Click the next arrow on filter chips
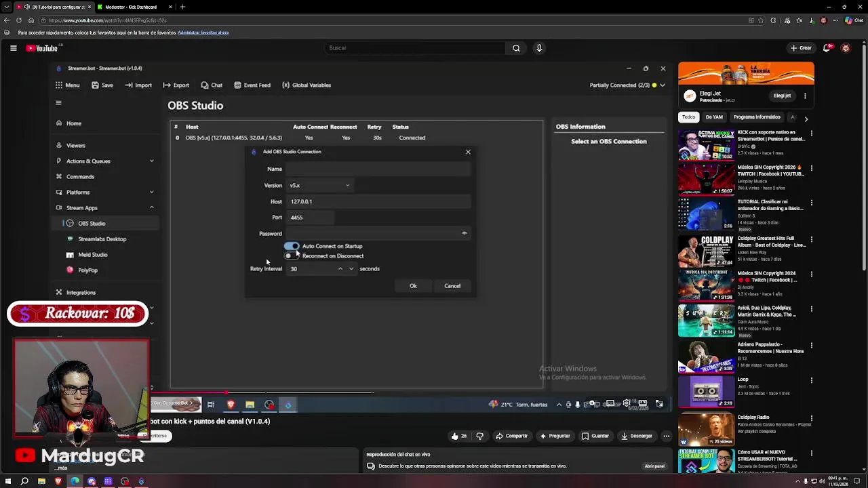The width and height of the screenshot is (868, 488). [806, 119]
